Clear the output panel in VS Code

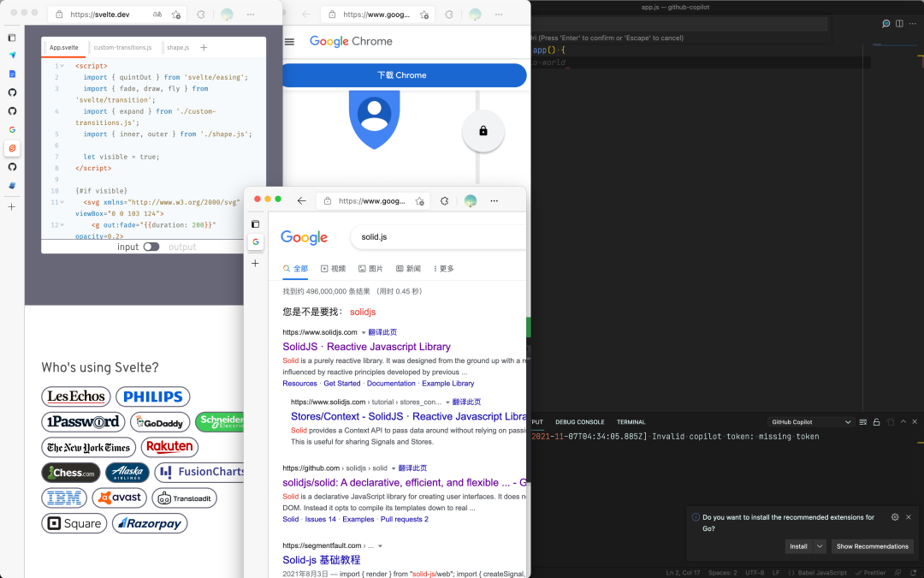click(863, 421)
